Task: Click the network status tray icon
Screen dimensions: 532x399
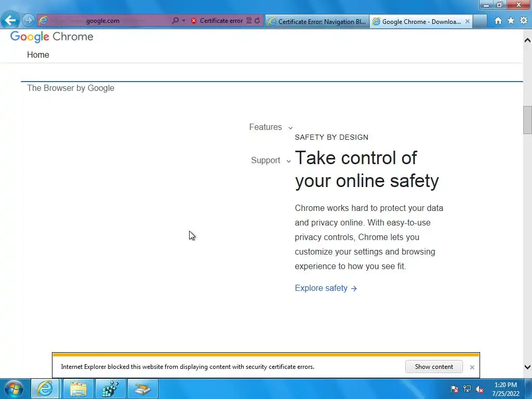Action: click(x=467, y=389)
